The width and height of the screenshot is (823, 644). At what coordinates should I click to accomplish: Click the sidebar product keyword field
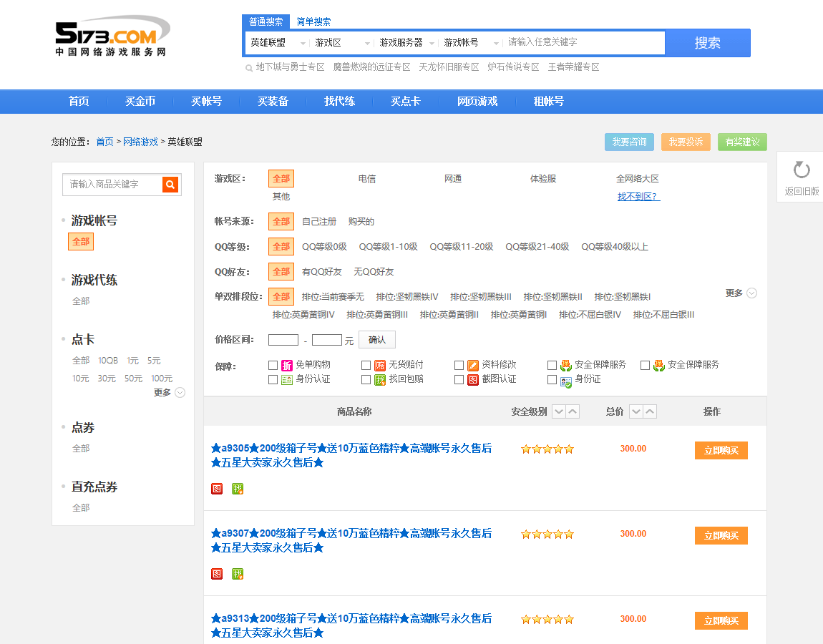tap(113, 185)
